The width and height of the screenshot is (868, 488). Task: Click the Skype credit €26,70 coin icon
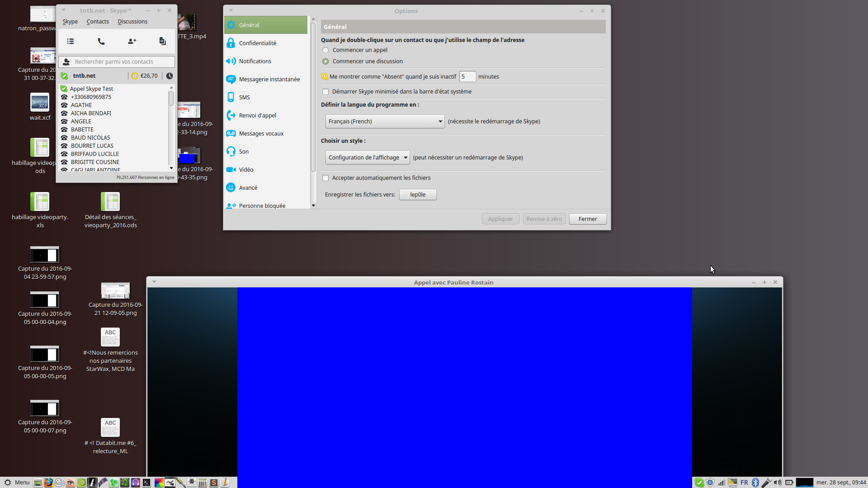[135, 76]
